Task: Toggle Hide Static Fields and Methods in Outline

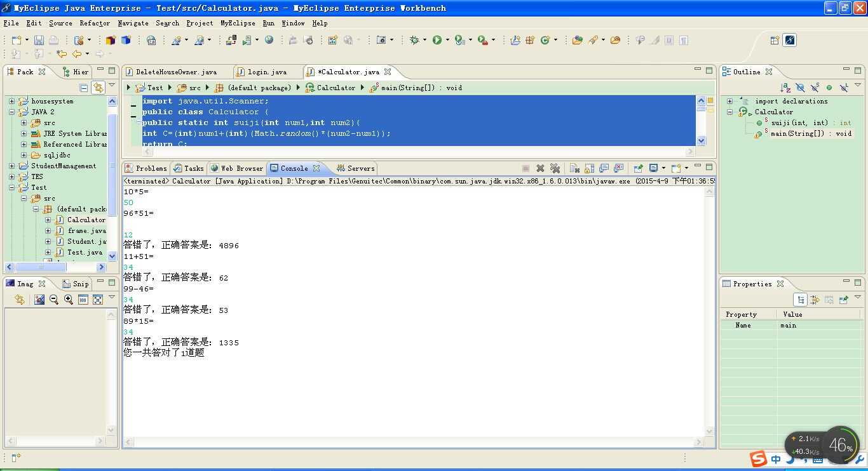Action: [x=815, y=88]
